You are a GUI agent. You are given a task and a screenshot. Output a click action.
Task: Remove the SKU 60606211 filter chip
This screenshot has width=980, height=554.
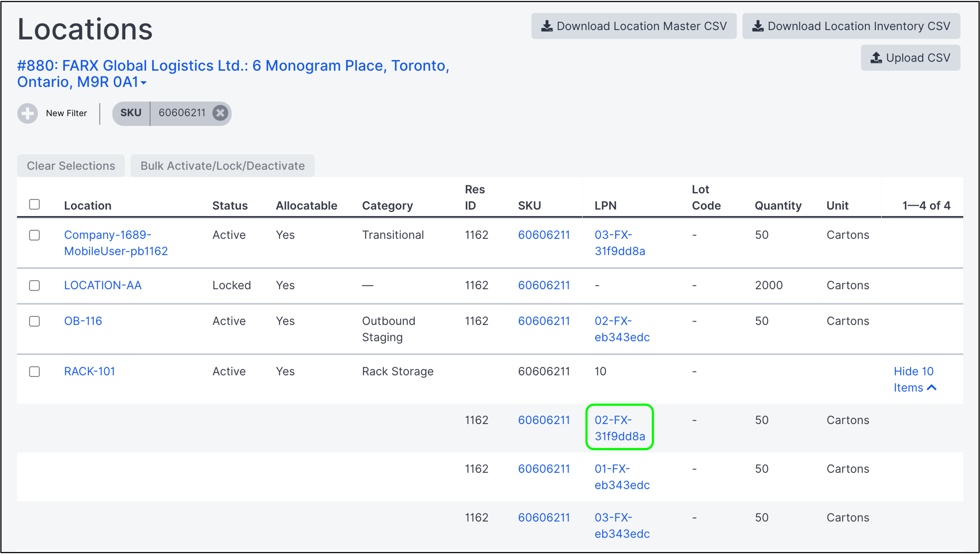[220, 113]
